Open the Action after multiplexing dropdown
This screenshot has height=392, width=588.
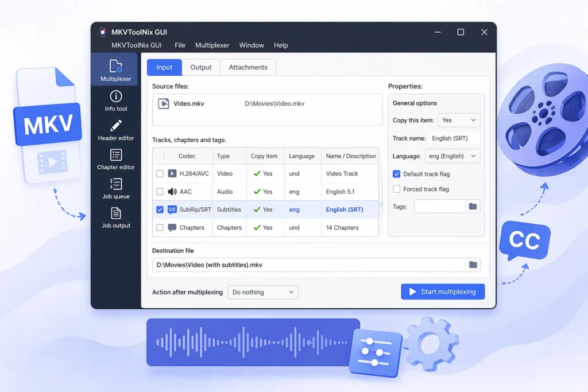[x=263, y=292]
